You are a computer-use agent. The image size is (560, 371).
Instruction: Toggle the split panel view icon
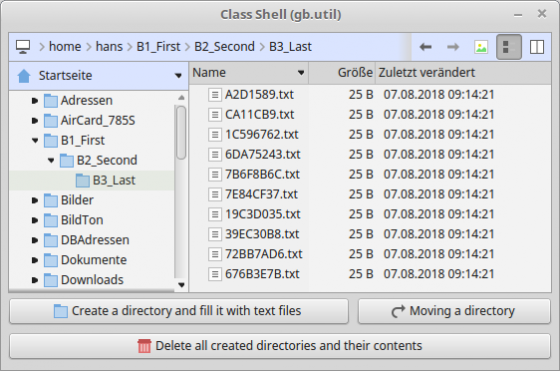[537, 47]
